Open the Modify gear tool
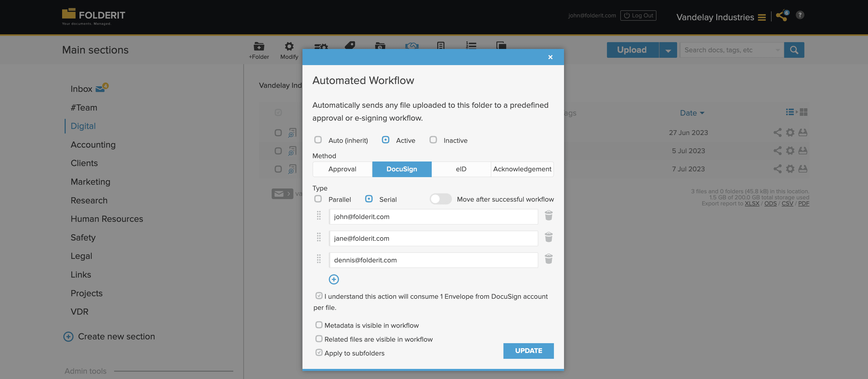Viewport: 868px width, 379px height. click(289, 50)
